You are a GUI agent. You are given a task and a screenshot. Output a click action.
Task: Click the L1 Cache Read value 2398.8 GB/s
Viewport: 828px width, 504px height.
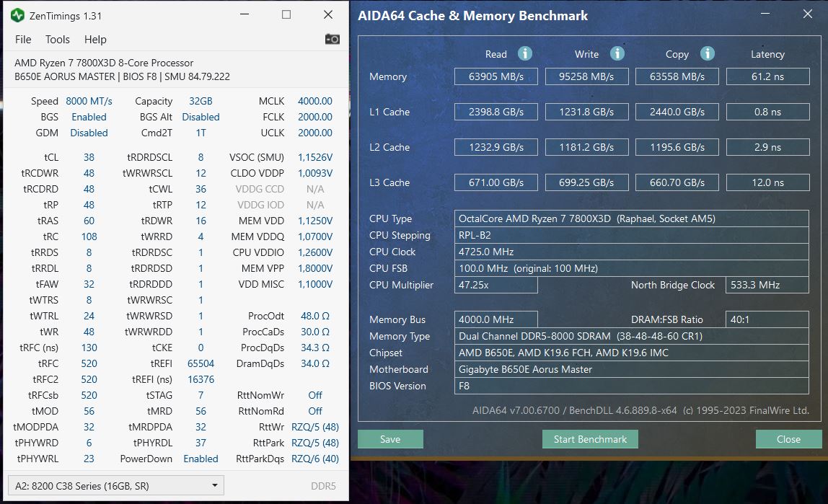496,112
